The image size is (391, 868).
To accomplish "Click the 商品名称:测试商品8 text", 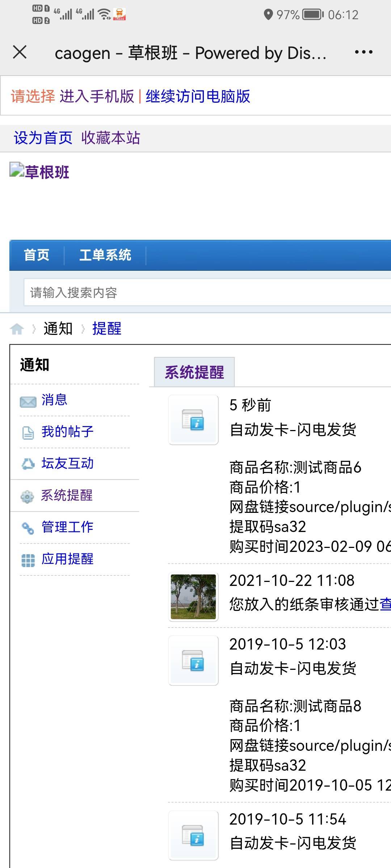I will pyautogui.click(x=295, y=706).
